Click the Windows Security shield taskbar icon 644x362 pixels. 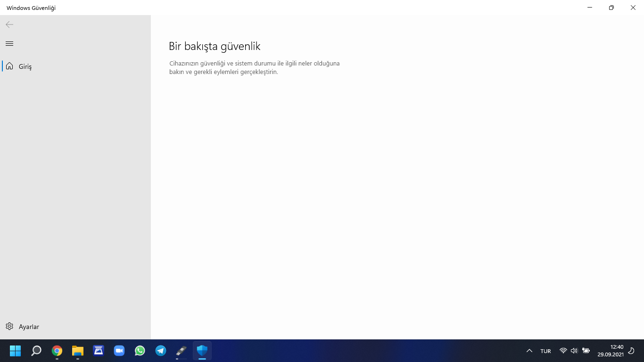pos(202,351)
